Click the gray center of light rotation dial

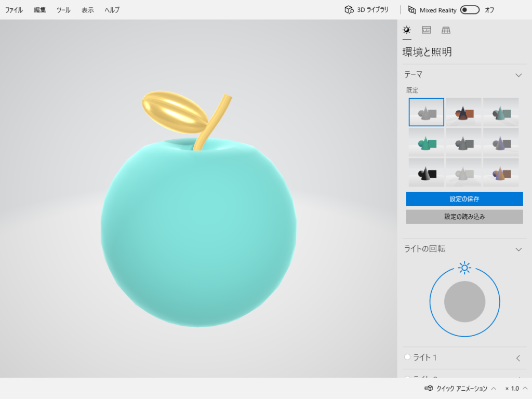coord(464,302)
